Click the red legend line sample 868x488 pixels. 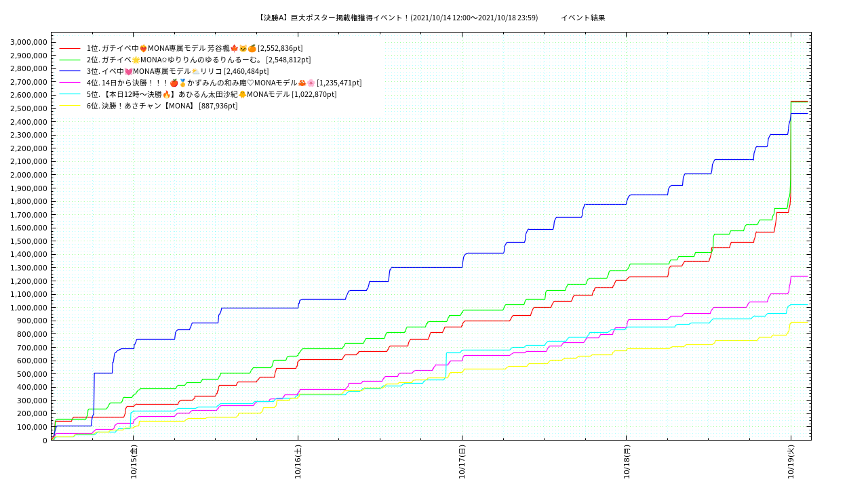(x=70, y=48)
